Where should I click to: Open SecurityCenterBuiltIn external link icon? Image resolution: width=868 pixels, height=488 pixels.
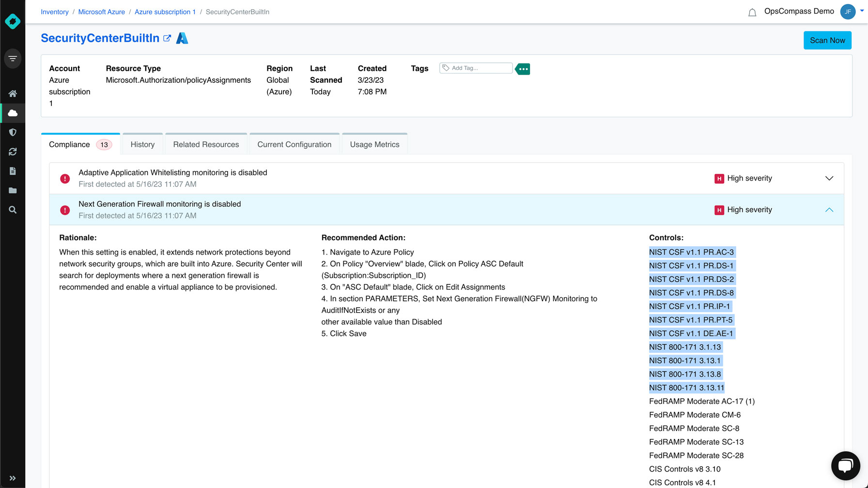tap(167, 38)
